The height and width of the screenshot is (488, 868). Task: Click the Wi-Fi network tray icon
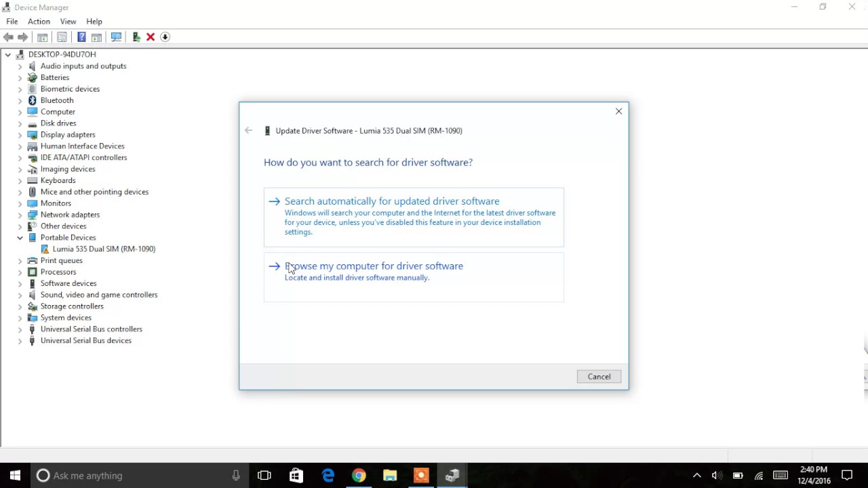coord(759,476)
